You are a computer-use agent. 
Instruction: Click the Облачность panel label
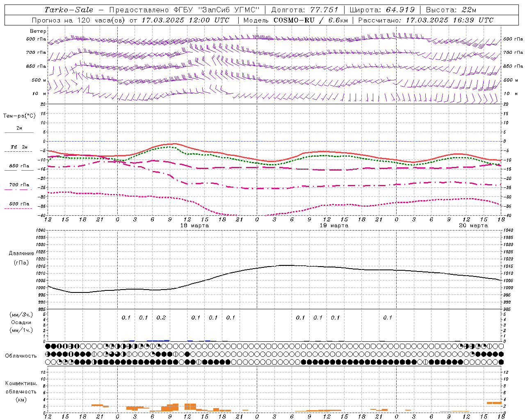(21, 356)
